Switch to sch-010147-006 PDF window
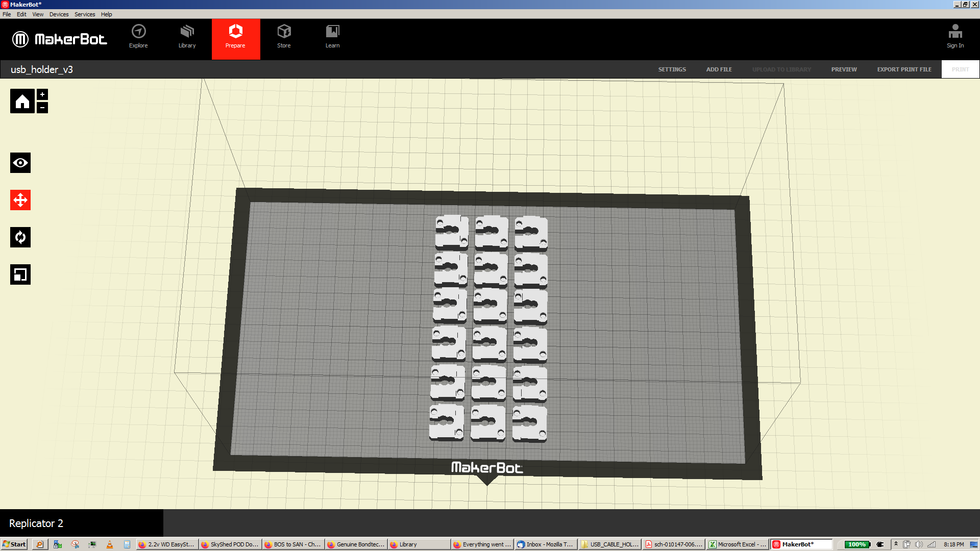This screenshot has width=980, height=551. (673, 544)
